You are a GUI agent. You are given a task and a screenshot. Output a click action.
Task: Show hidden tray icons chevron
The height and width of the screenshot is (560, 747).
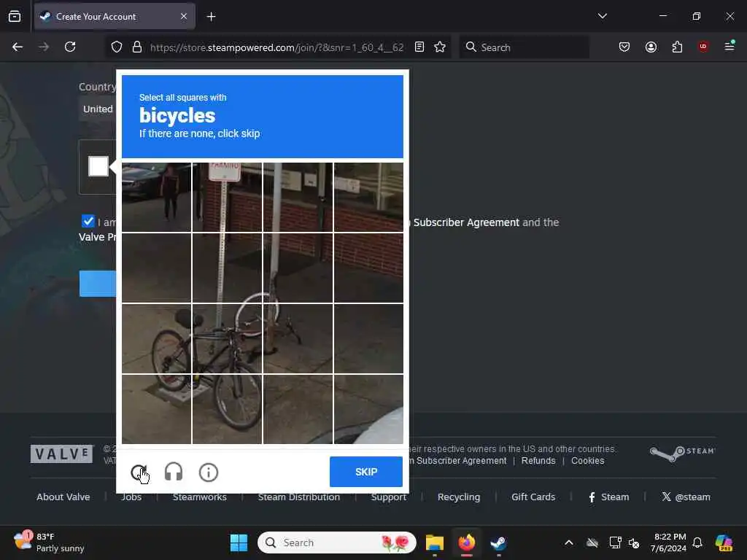569,542
